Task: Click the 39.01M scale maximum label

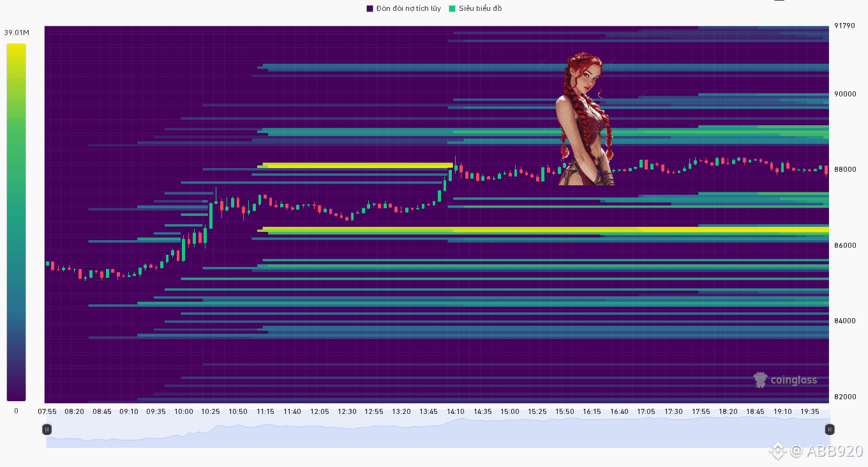Action: 17,33
